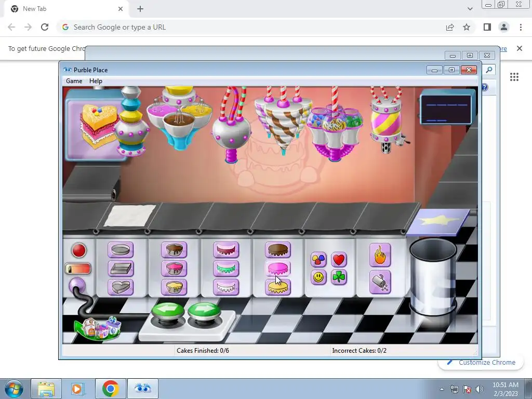Switch to Chrome in the taskbar
This screenshot has width=532, height=399.
pyautogui.click(x=110, y=389)
